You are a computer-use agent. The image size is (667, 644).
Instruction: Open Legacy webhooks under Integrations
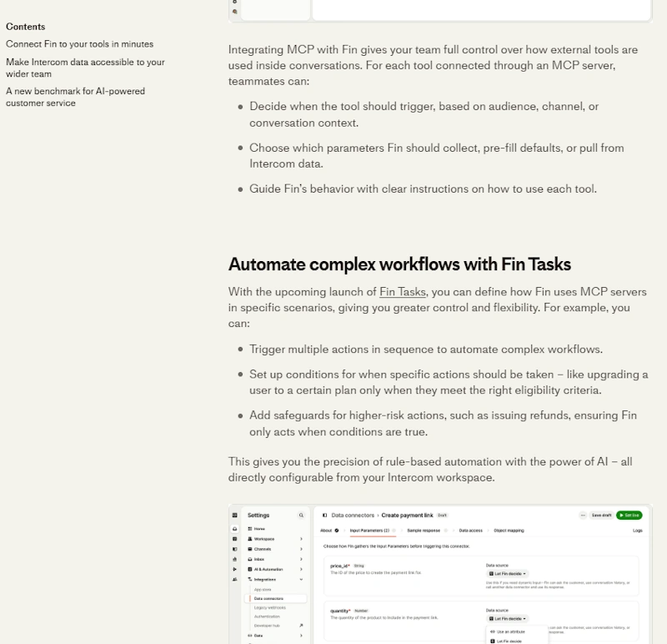269,607
